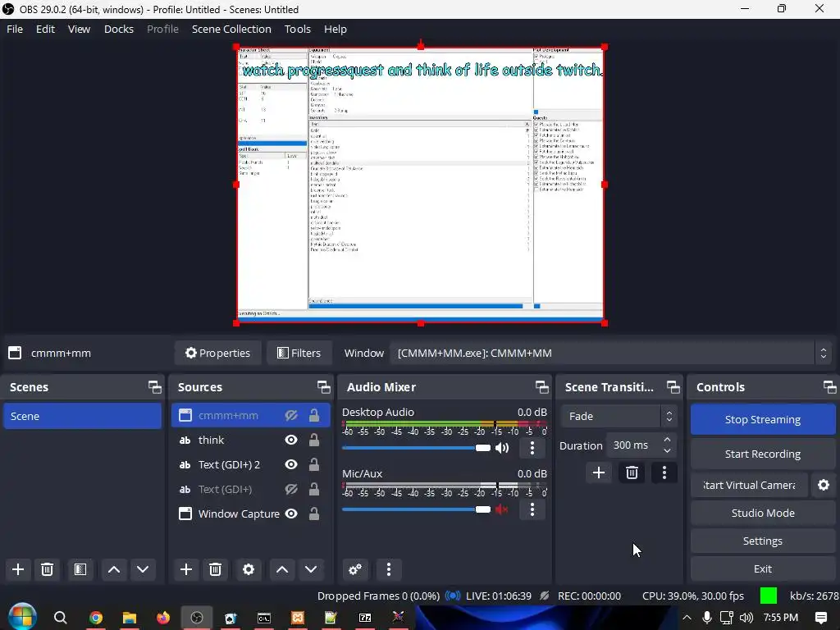The image size is (840, 630).
Task: Open the Docks menu
Action: 119,29
